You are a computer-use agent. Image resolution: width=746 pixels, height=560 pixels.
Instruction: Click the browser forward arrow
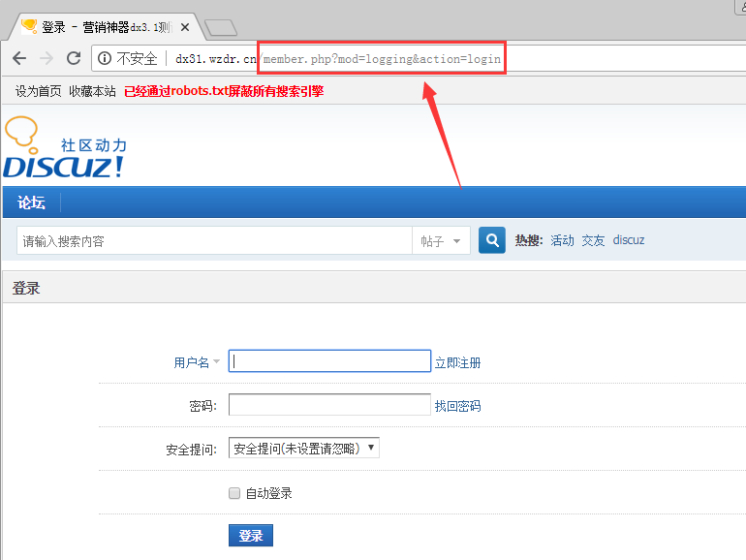46,58
